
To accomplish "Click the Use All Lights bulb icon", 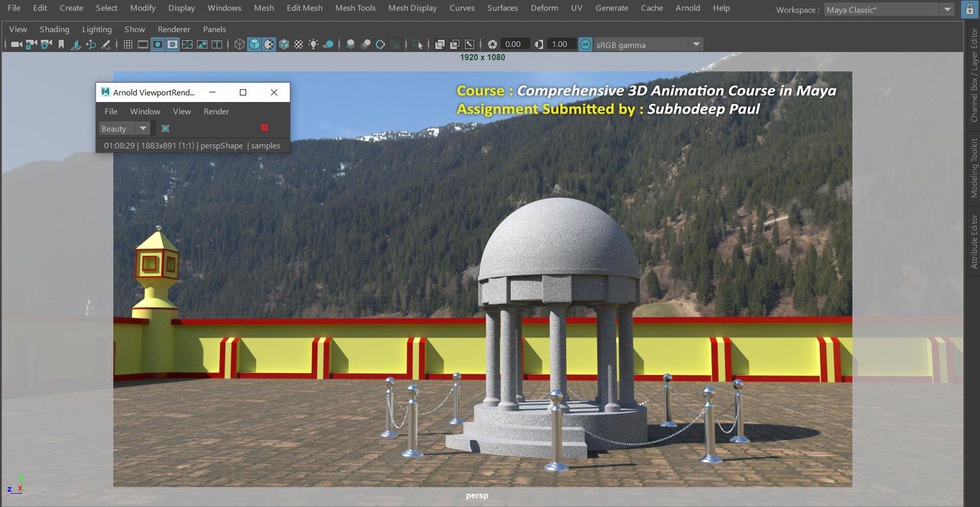I will click(313, 44).
